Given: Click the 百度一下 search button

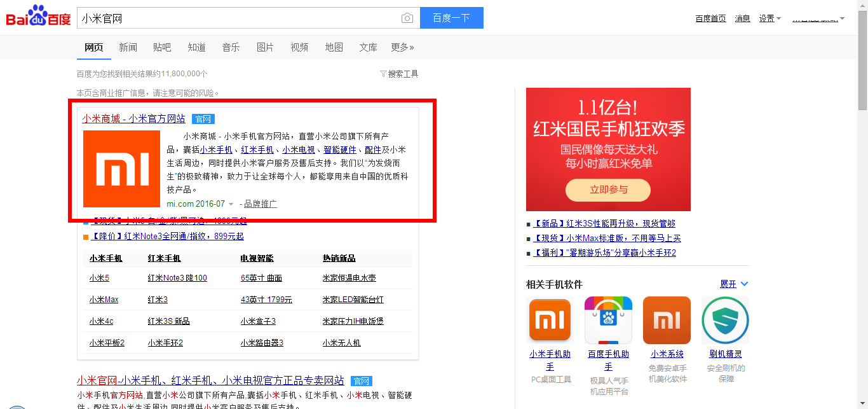Looking at the screenshot, I should 452,18.
